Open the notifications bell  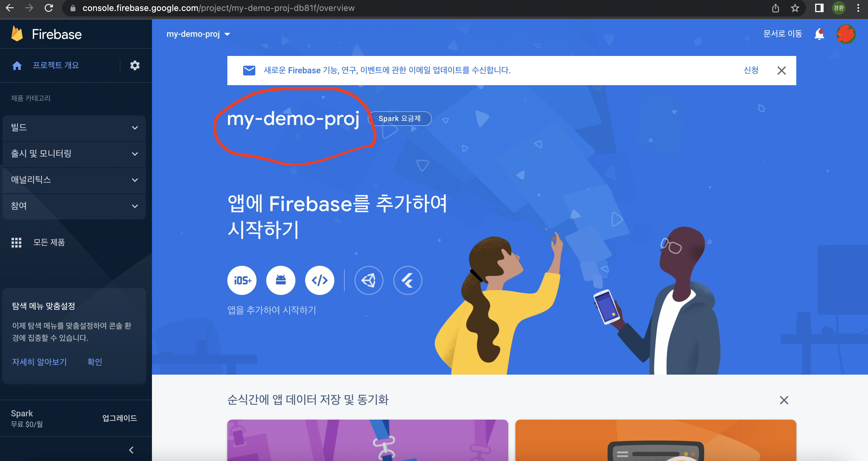click(819, 34)
